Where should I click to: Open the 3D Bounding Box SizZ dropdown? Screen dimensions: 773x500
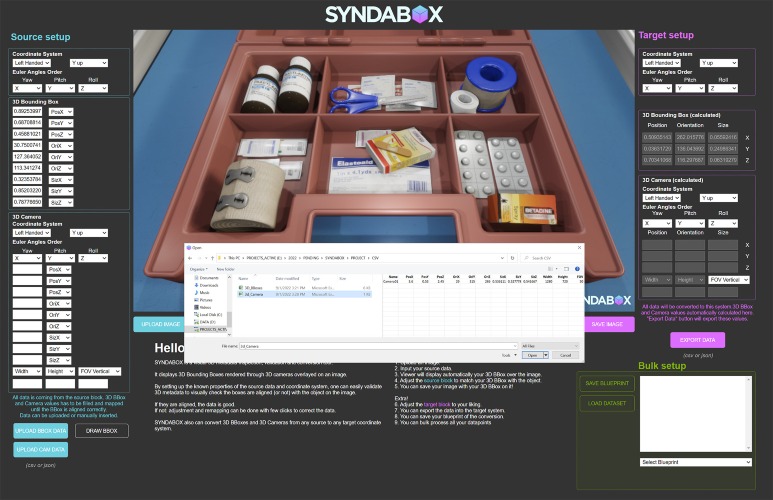tap(61, 203)
